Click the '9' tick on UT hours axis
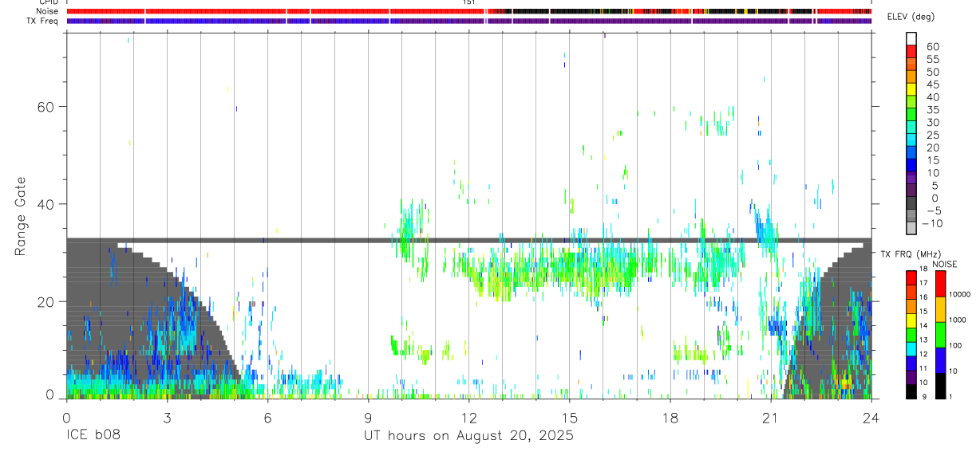 click(368, 417)
